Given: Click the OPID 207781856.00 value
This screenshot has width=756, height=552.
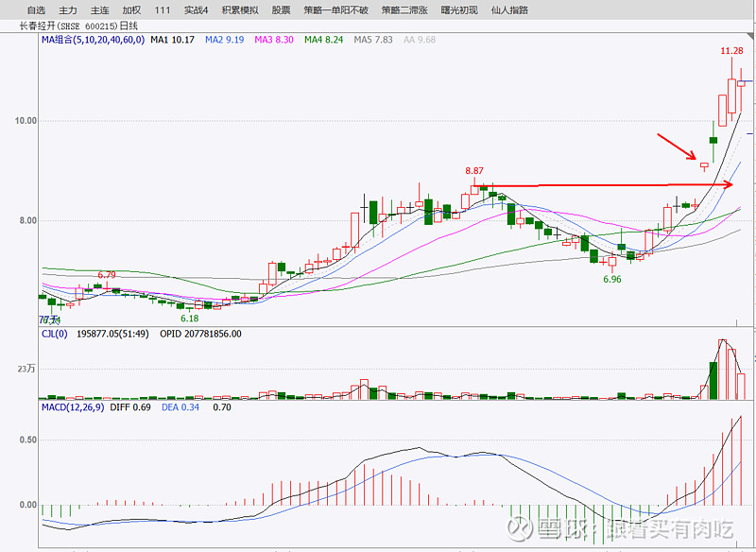Looking at the screenshot, I should click(x=200, y=334).
